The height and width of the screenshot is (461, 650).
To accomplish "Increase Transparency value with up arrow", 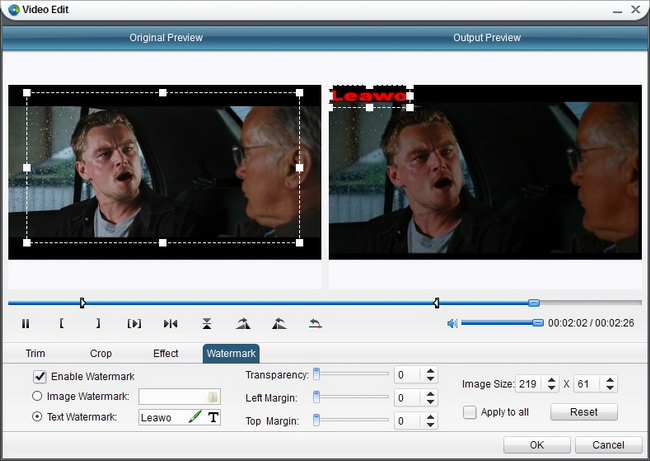I will click(430, 371).
